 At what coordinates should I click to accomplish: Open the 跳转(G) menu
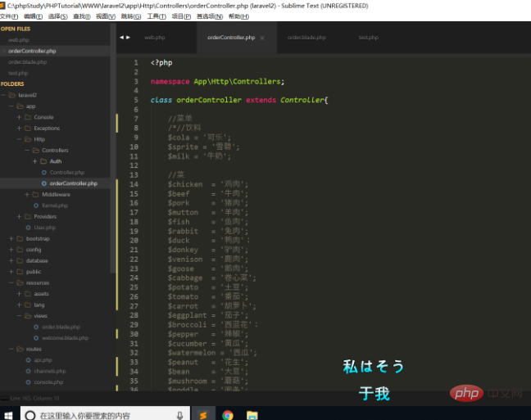pos(131,16)
